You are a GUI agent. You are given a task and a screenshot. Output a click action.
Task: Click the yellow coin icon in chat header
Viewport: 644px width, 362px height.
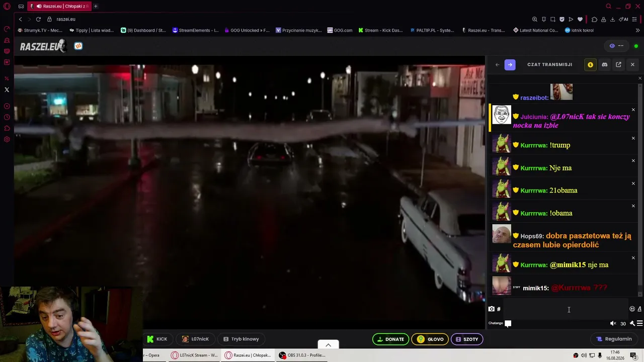tap(590, 64)
